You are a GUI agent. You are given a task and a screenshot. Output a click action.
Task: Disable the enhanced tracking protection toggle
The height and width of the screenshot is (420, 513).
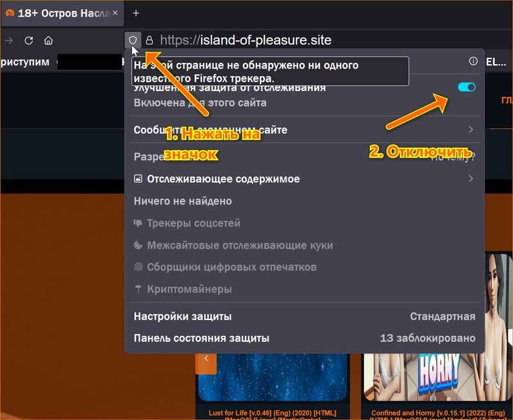coord(467,87)
